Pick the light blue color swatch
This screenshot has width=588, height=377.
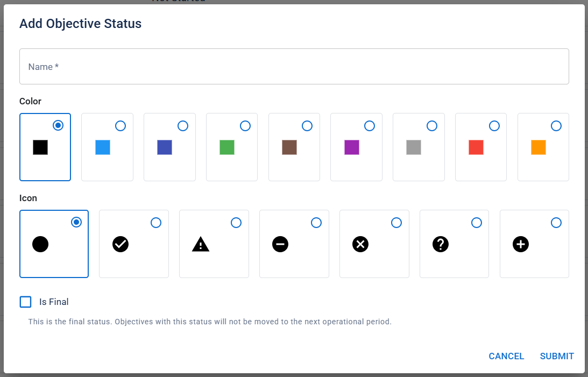[x=103, y=147]
